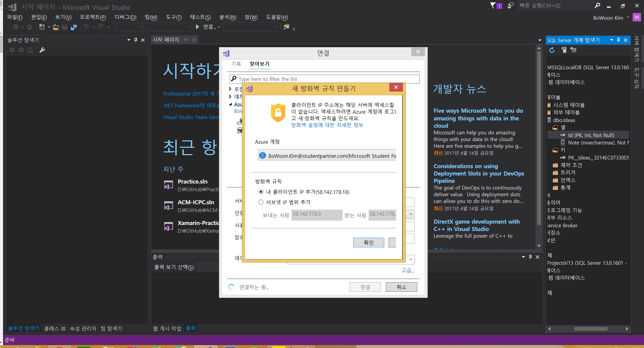Open the Debug menu (디버그)
This screenshot has height=348, width=644.
(x=126, y=17)
